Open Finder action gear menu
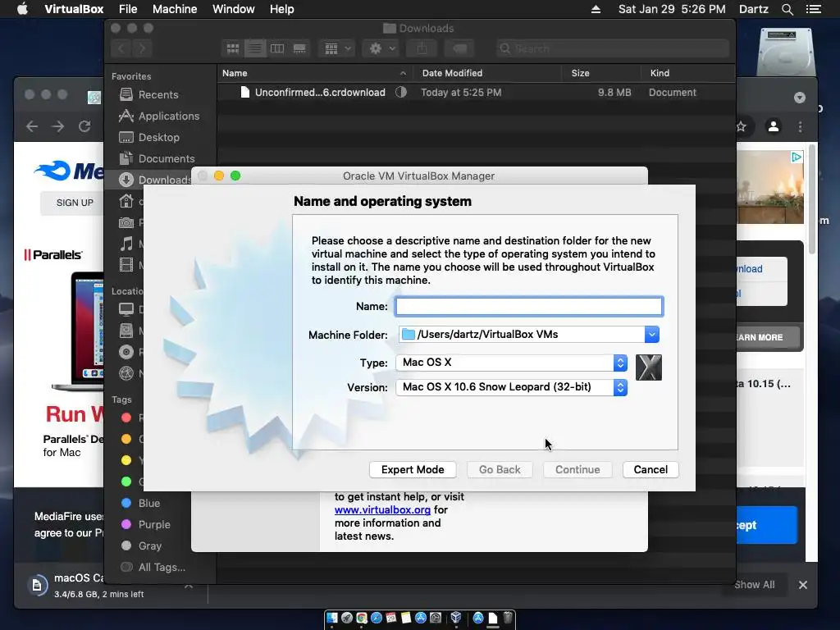840x630 pixels. pyautogui.click(x=382, y=48)
